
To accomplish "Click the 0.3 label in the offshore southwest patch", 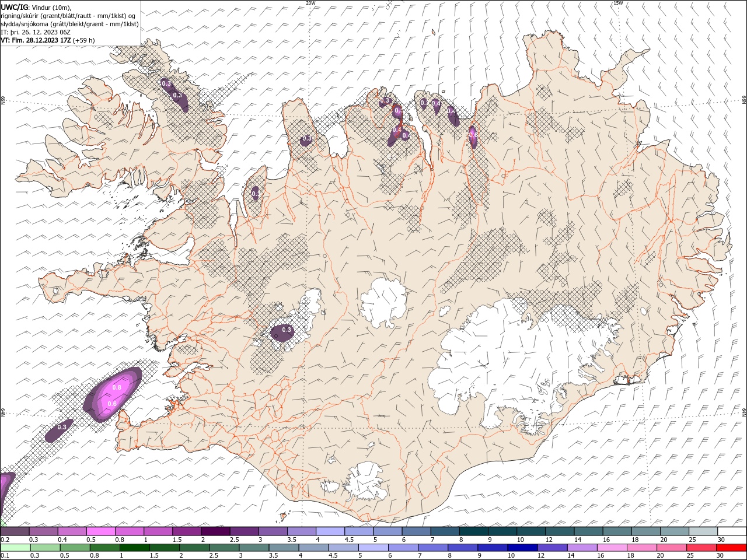I will point(62,427).
